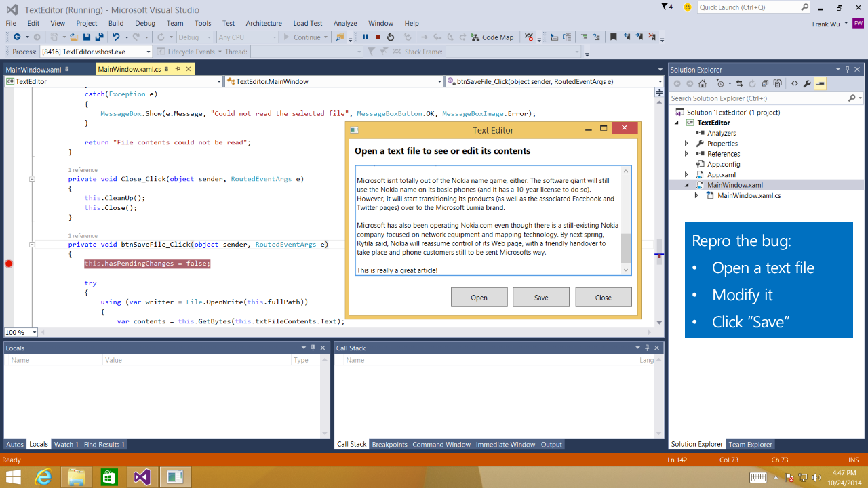Click Save button in Text Editor window
Image resolution: width=868 pixels, height=488 pixels.
541,297
